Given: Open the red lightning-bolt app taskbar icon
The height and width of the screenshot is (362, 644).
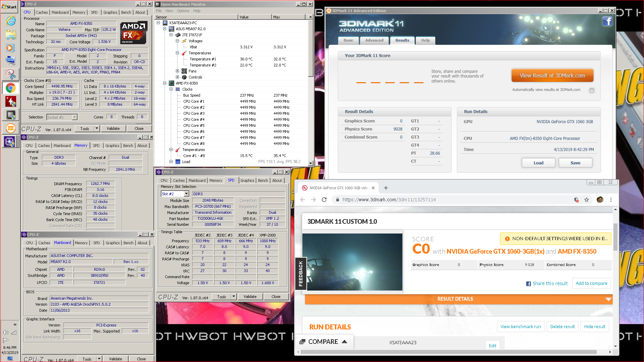Looking at the screenshot, I should 10,101.
